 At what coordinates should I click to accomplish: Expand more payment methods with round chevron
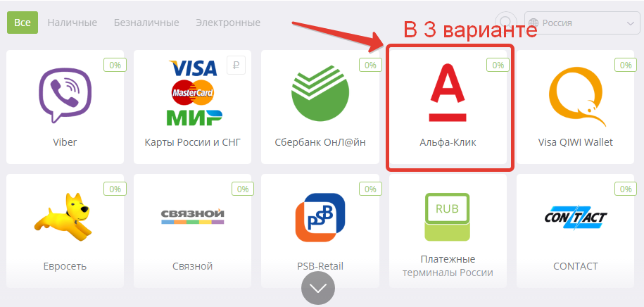click(318, 288)
